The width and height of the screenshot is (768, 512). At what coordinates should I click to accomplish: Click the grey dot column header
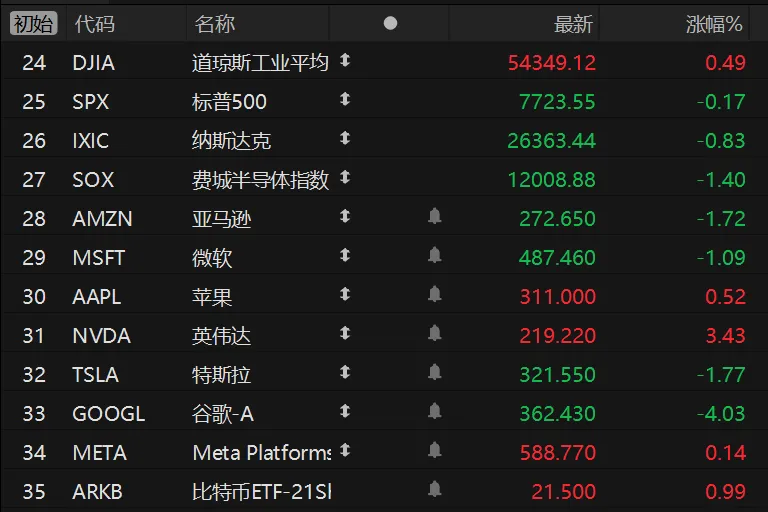pos(390,23)
